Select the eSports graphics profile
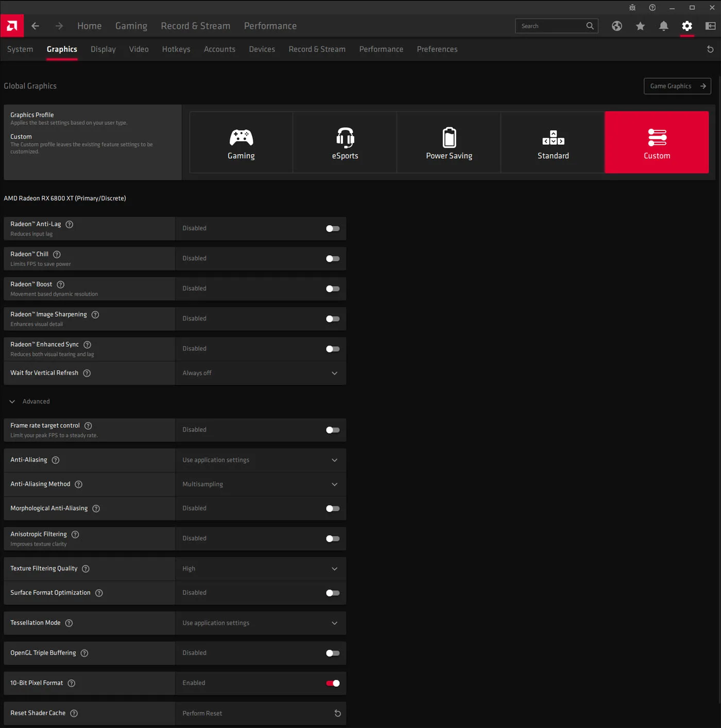The height and width of the screenshot is (728, 721). (345, 142)
